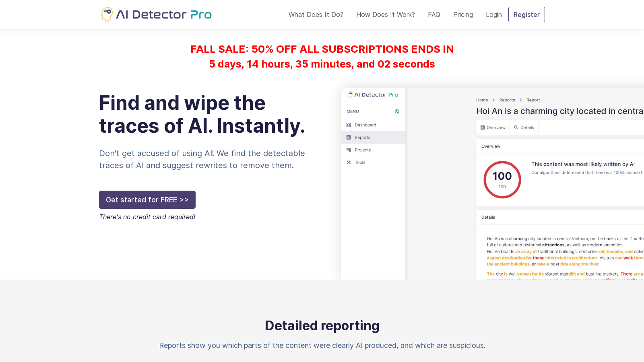Click the AI Detector Pro head logo icon
The width and height of the screenshot is (644, 362).
point(107,14)
